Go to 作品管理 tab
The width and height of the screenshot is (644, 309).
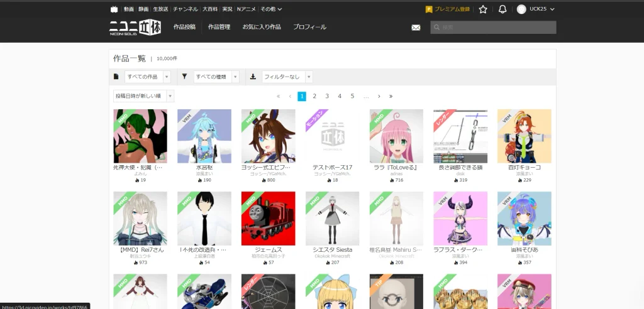pos(219,27)
